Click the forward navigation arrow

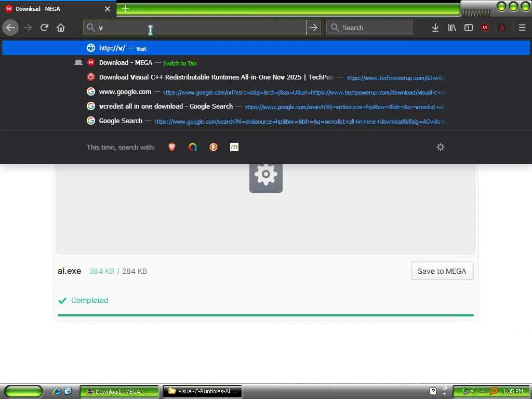(x=28, y=28)
